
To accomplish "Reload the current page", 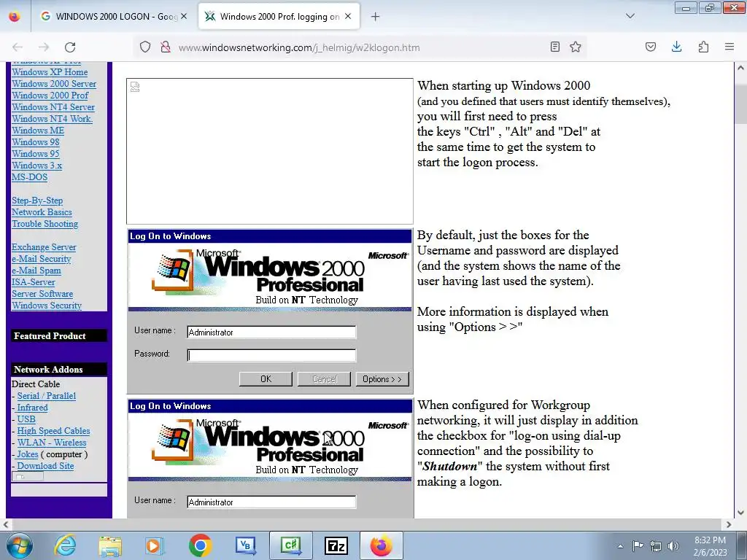I will click(70, 47).
